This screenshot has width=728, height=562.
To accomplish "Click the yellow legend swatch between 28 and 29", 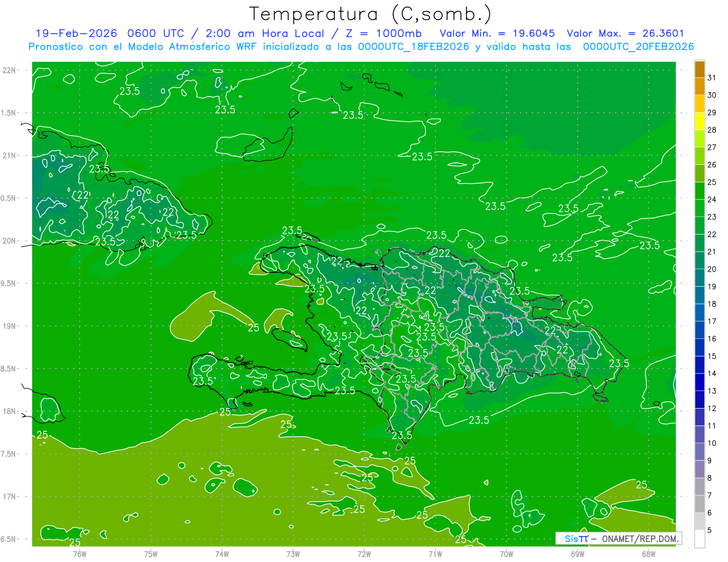I will [x=699, y=121].
